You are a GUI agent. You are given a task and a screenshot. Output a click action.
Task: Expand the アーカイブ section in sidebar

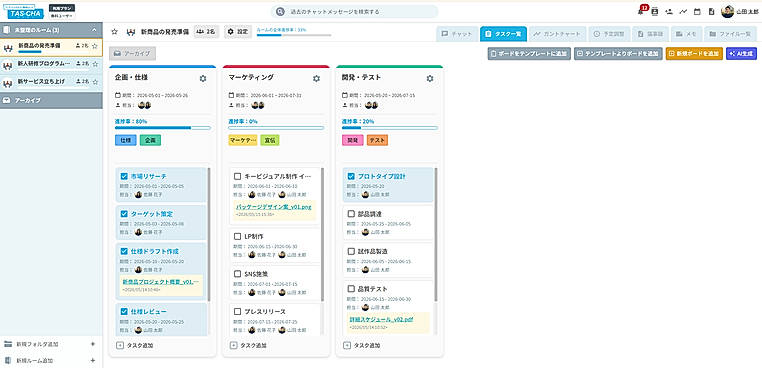(51, 101)
